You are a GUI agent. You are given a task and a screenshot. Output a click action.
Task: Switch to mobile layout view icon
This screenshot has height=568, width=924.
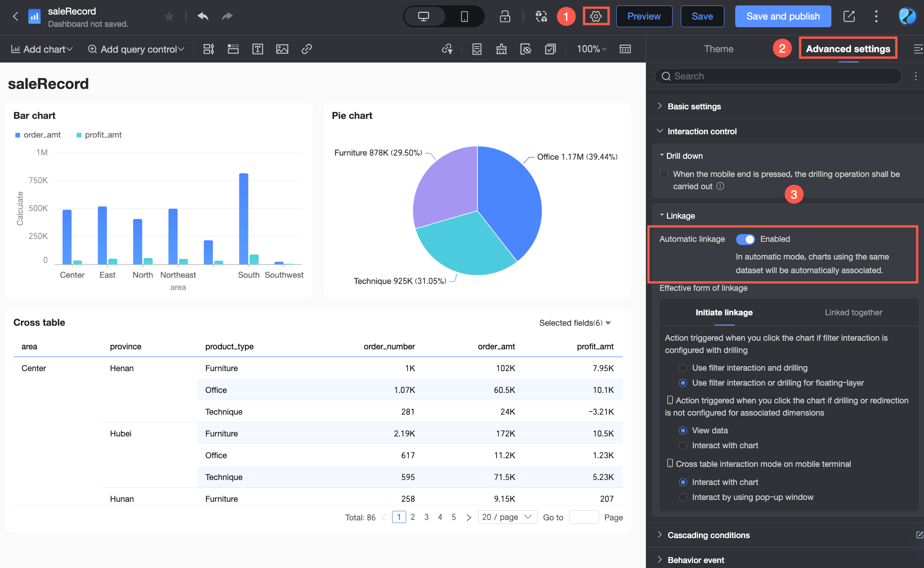pyautogui.click(x=464, y=17)
